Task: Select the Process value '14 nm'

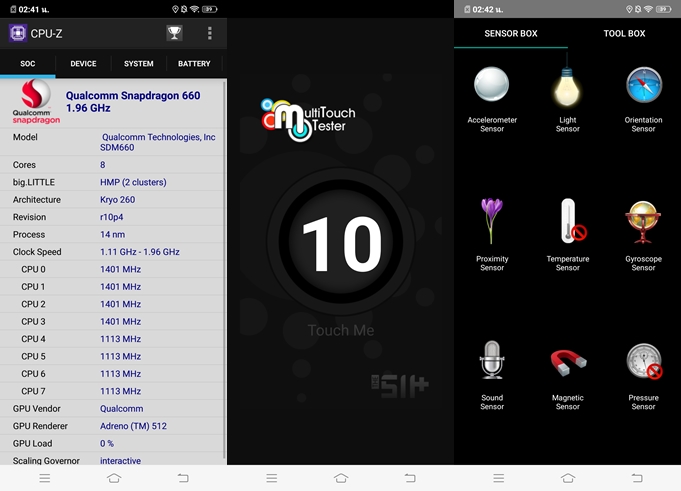Action: point(112,234)
